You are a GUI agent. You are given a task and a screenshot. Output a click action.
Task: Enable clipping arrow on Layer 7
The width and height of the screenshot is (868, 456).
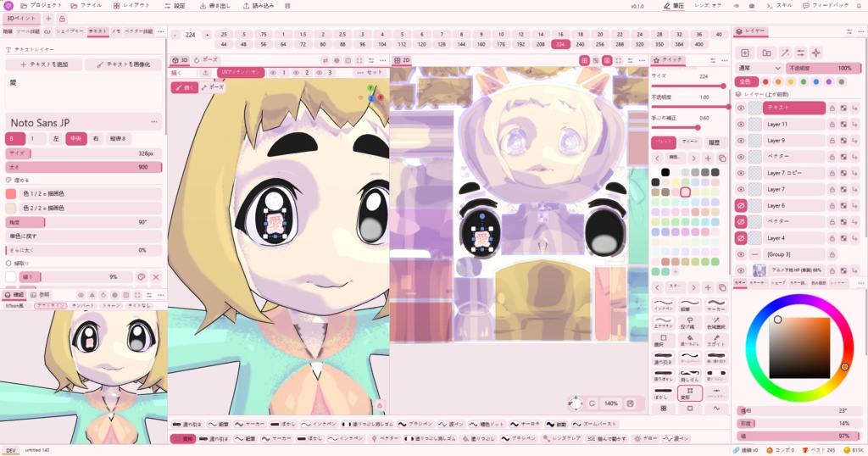click(x=855, y=189)
